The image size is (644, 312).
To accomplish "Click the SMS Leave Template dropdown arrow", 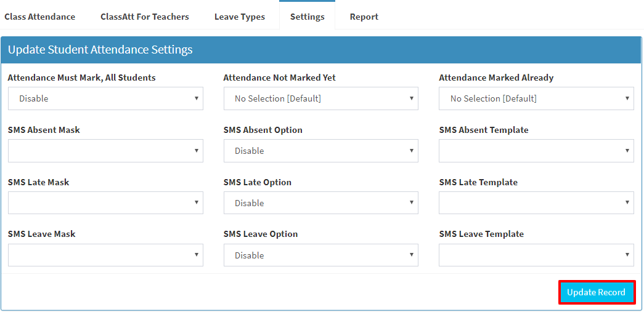I will [x=627, y=255].
